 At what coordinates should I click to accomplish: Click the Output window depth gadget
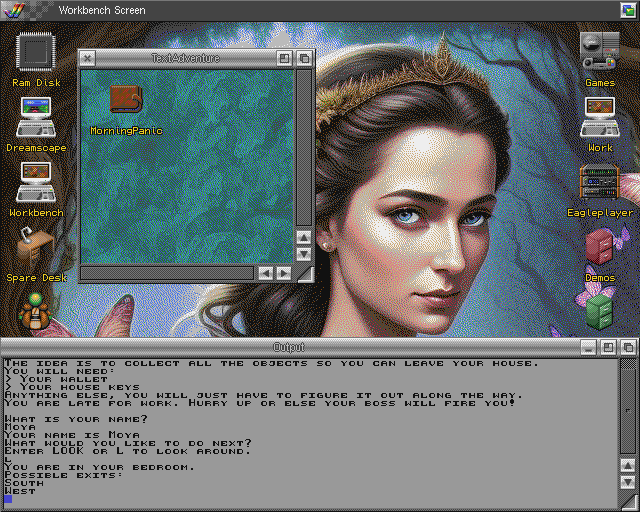(628, 347)
